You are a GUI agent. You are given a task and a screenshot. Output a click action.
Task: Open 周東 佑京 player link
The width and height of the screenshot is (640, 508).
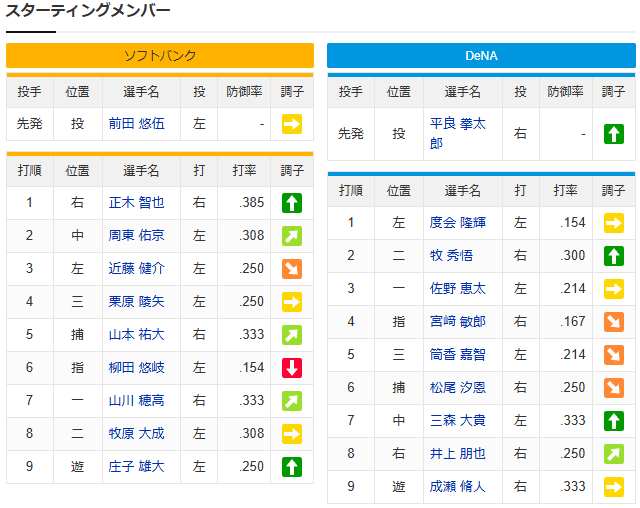click(x=136, y=235)
